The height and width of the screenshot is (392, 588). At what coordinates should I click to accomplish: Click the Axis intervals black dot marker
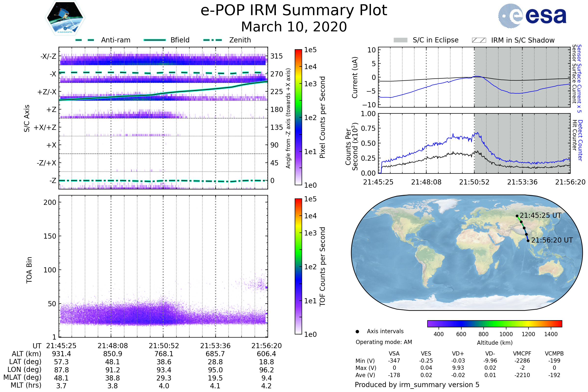click(x=357, y=332)
